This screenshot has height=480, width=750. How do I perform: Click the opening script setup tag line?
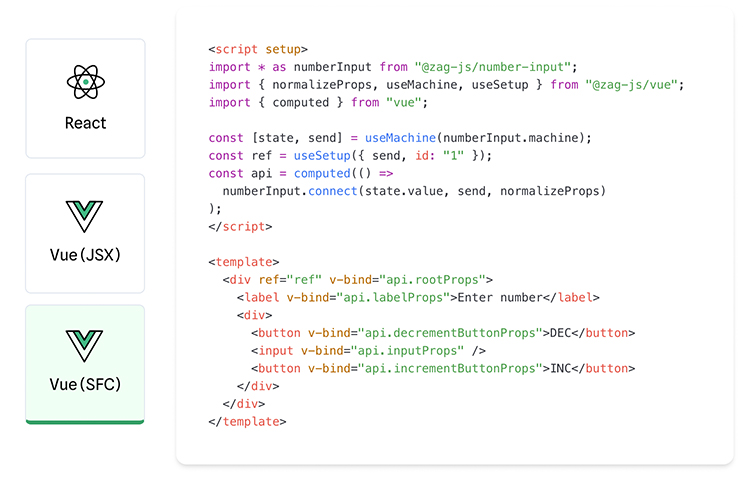pyautogui.click(x=258, y=49)
